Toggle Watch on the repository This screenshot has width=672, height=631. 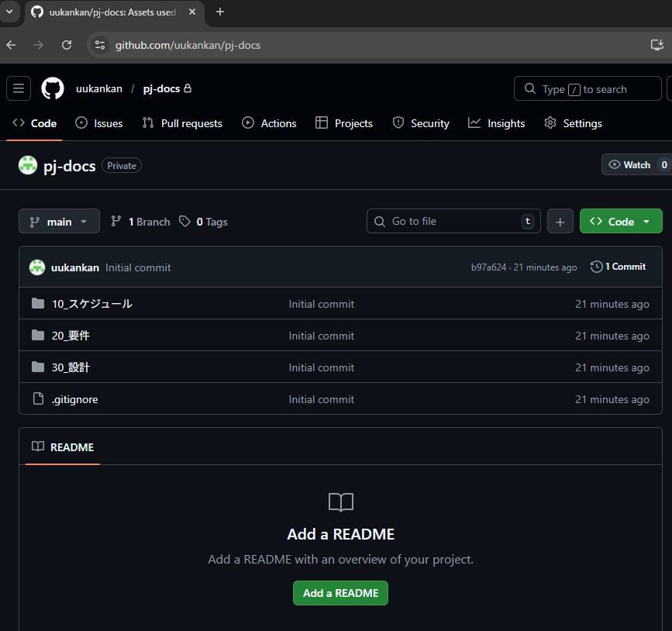coord(629,165)
